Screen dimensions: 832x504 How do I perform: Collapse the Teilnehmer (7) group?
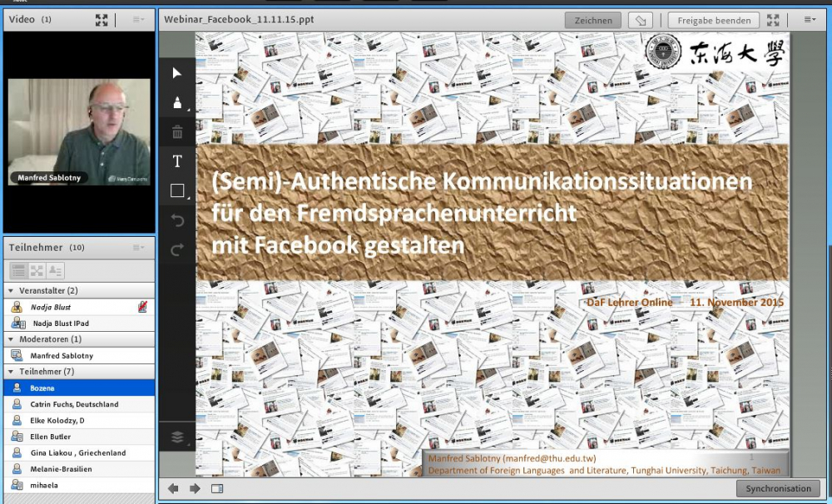(11, 372)
